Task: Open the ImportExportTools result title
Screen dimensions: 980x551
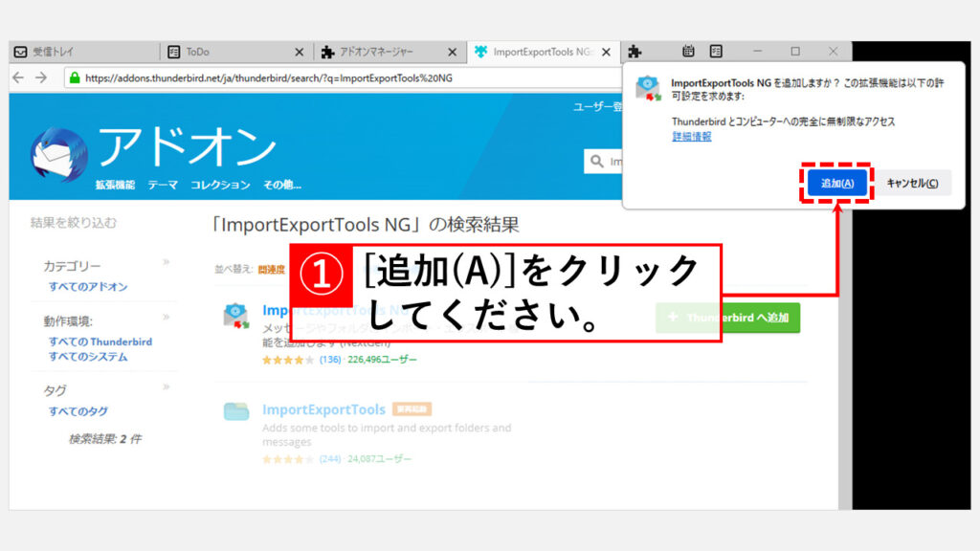Action: [x=323, y=409]
